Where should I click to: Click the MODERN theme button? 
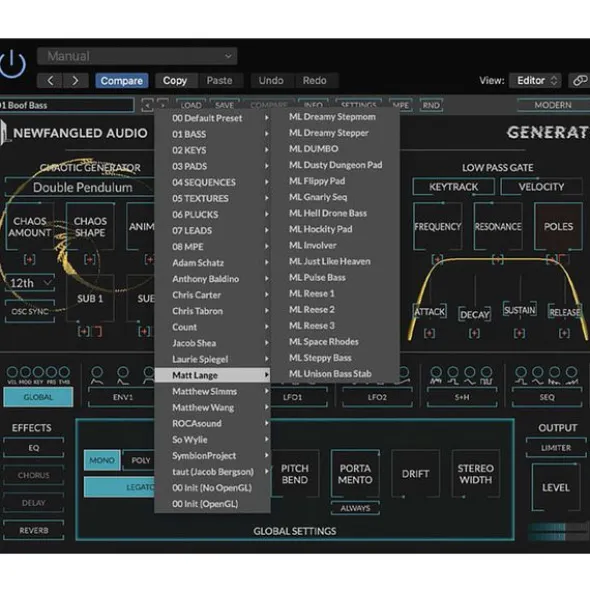coord(553,105)
